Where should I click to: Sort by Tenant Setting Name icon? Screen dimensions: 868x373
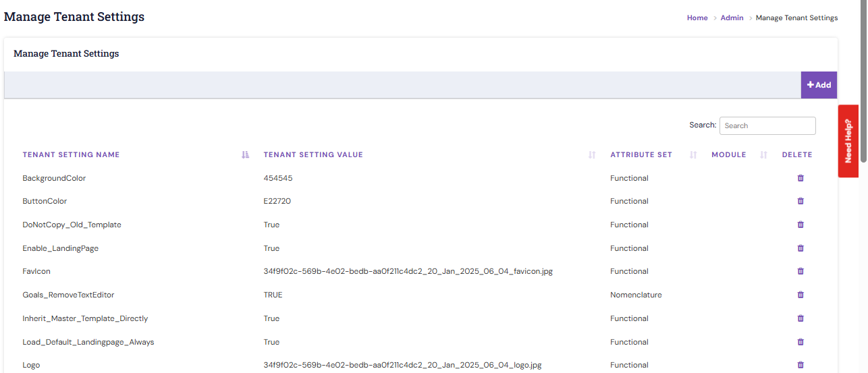245,154
